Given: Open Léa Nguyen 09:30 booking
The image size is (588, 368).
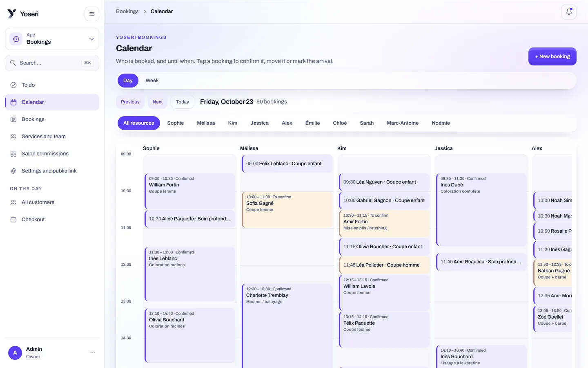Looking at the screenshot, I should tap(384, 182).
